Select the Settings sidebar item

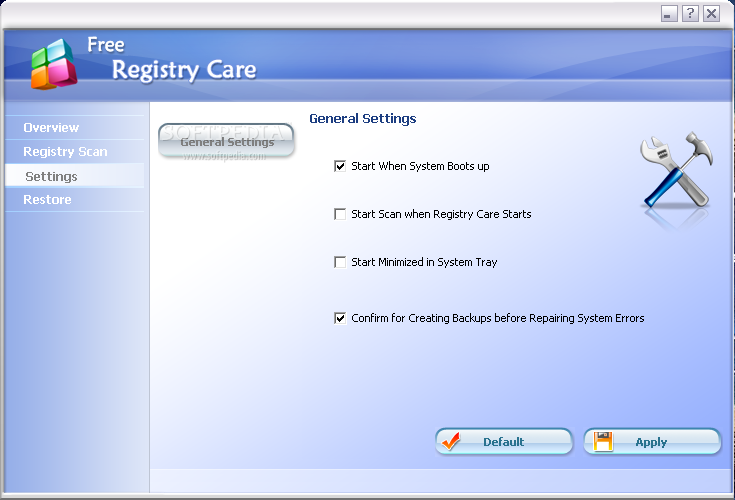[x=75, y=176]
